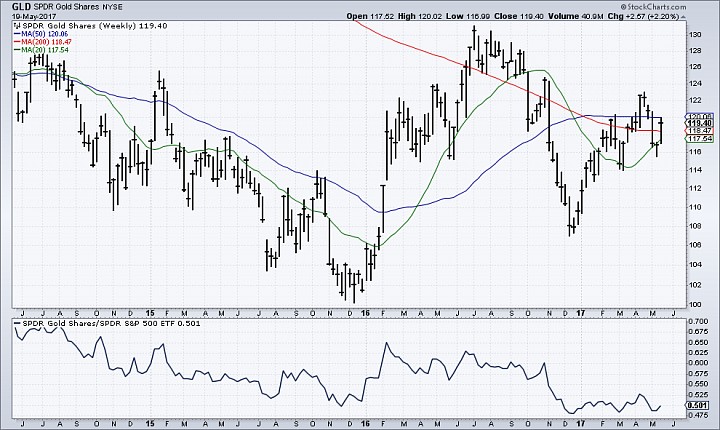Click the 0.475 ratio axis label
The height and width of the screenshot is (430, 720).
[x=698, y=415]
